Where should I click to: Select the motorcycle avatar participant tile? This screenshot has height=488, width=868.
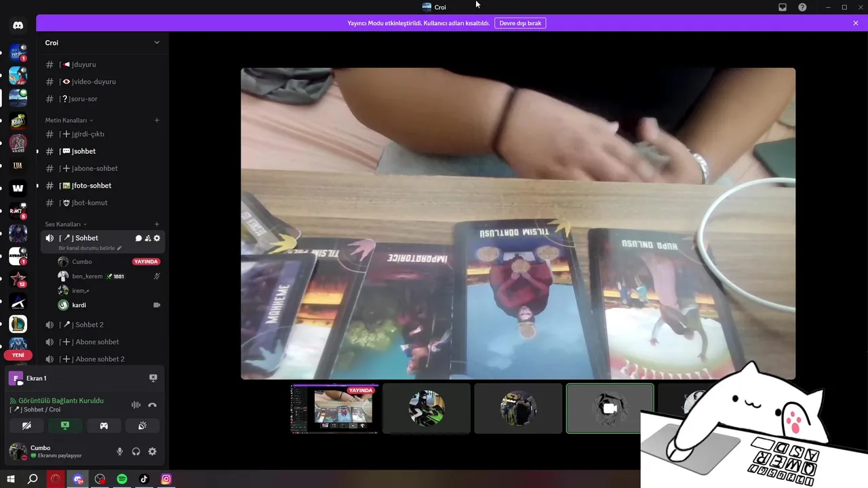click(x=427, y=408)
